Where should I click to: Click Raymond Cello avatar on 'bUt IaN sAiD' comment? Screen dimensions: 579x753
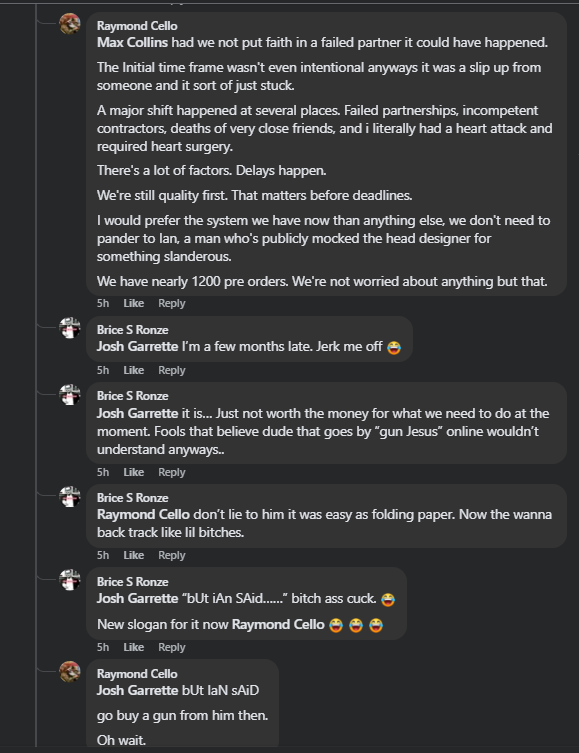click(70, 671)
